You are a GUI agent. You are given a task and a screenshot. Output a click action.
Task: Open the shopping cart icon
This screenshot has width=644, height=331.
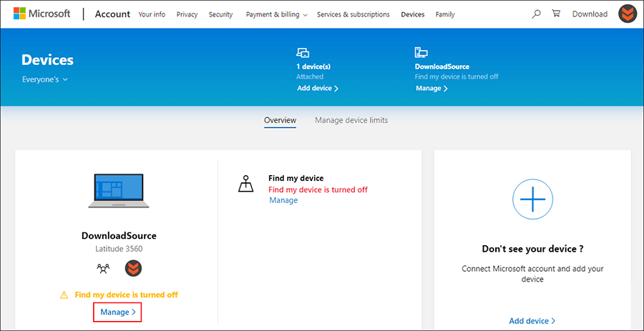(x=556, y=14)
